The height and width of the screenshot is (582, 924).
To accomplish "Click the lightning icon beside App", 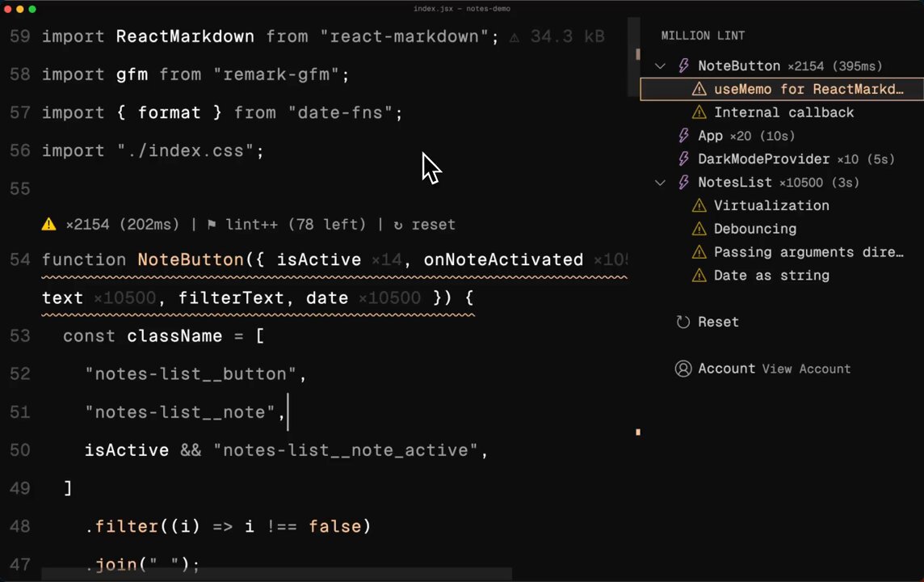I will click(x=683, y=136).
